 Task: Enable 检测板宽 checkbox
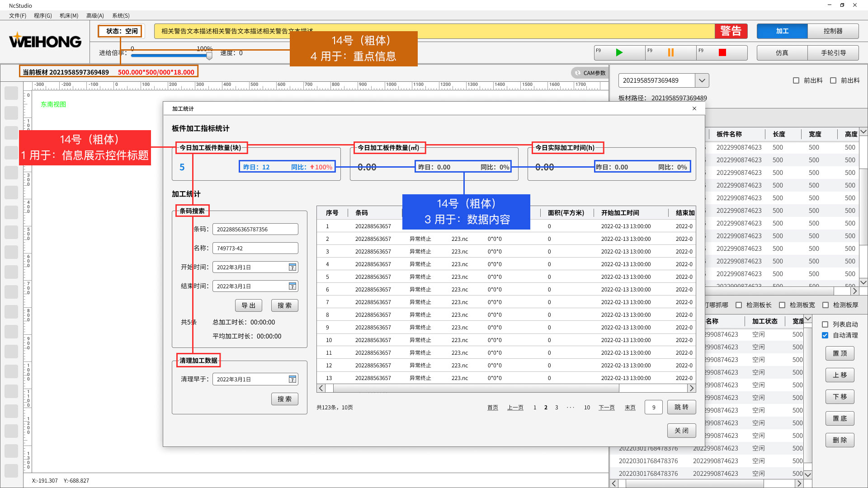click(x=782, y=305)
